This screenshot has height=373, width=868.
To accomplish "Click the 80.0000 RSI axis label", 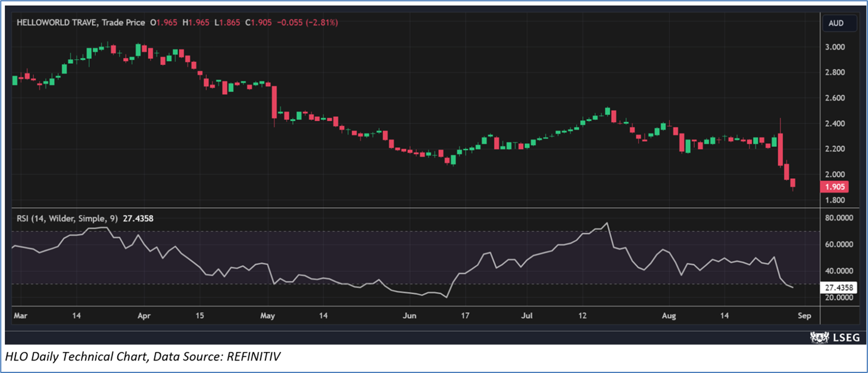I will (839, 218).
